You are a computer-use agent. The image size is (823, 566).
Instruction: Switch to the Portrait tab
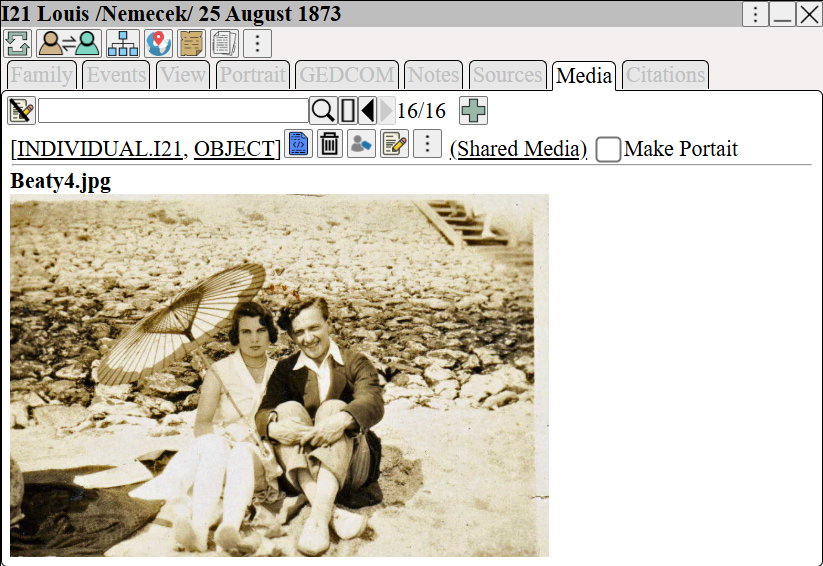click(x=252, y=75)
